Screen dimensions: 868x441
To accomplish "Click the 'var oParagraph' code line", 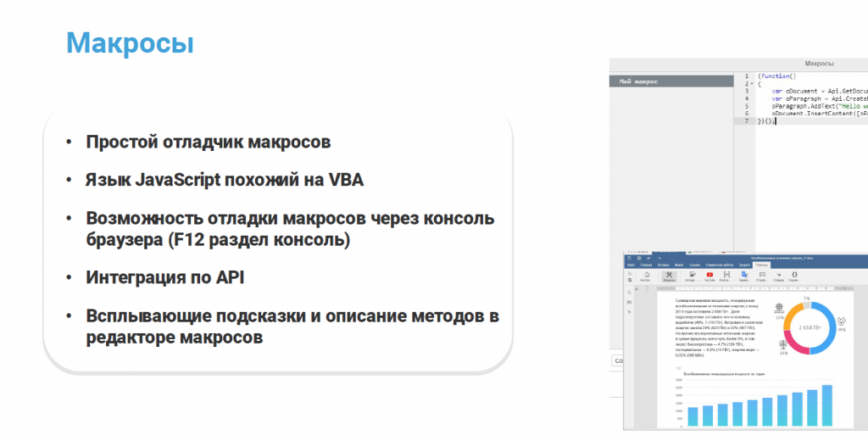I will [820, 98].
